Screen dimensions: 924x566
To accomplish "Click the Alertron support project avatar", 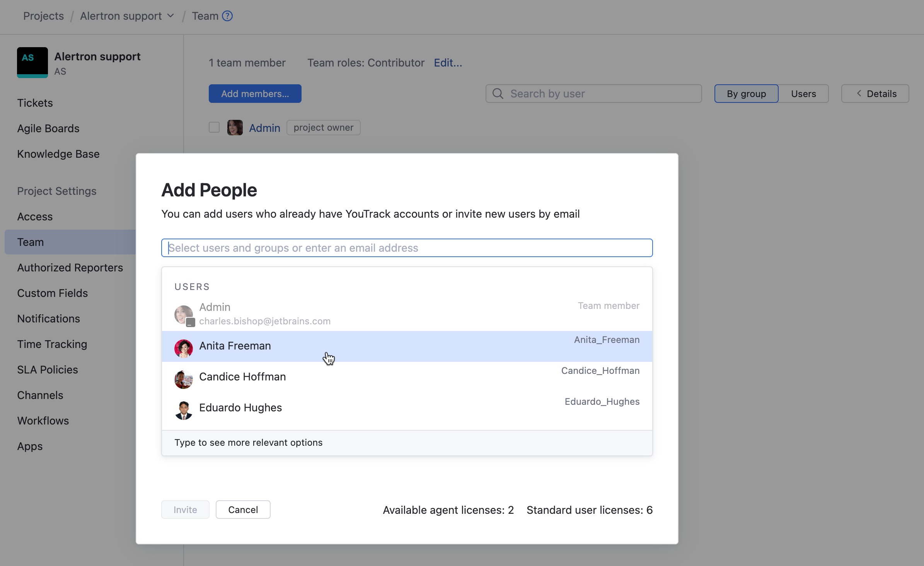I will tap(32, 62).
